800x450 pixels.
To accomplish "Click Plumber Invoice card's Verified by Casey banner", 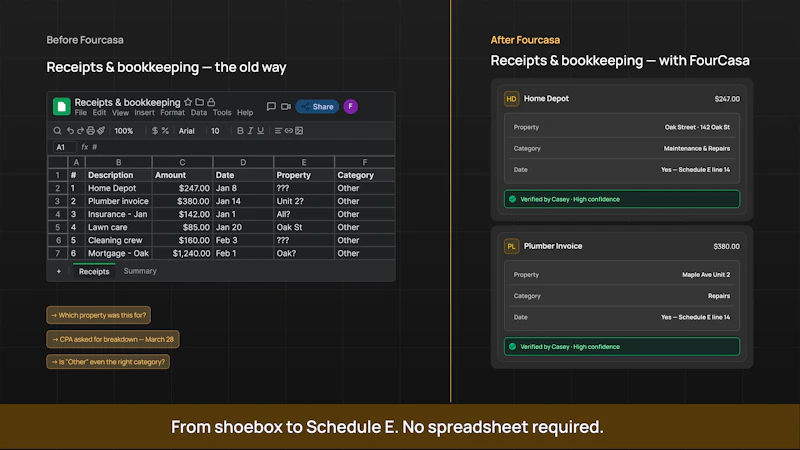I will (x=622, y=346).
